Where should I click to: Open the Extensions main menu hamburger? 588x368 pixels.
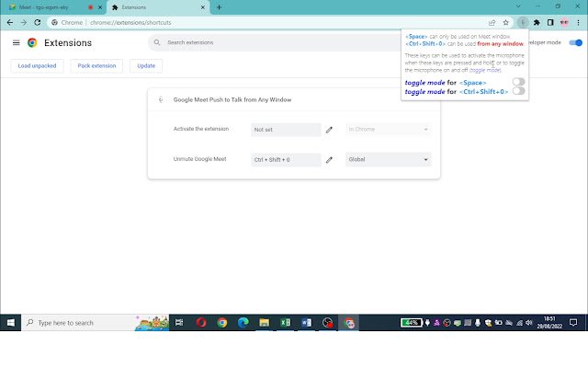point(17,43)
